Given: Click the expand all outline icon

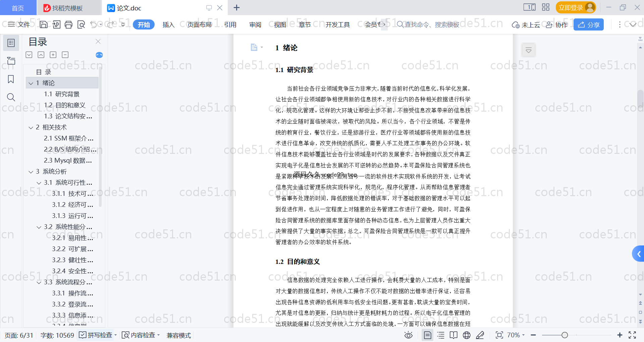Looking at the screenshot, I should pos(29,55).
